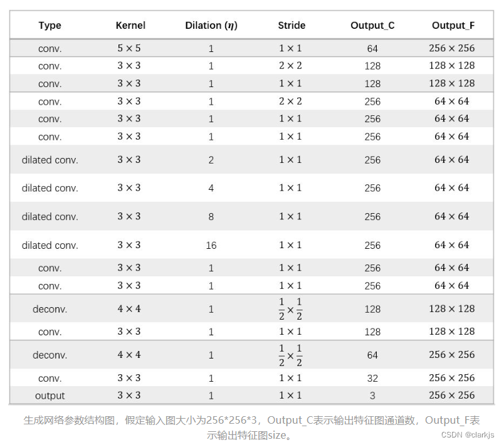Screen dimensions: 504x445
Task: Click the first deconv. Type cell
Action: pos(50,309)
